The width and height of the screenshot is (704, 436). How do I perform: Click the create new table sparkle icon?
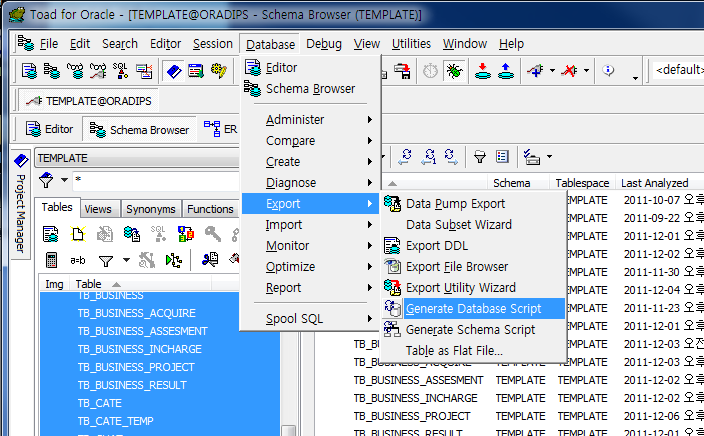[78, 234]
